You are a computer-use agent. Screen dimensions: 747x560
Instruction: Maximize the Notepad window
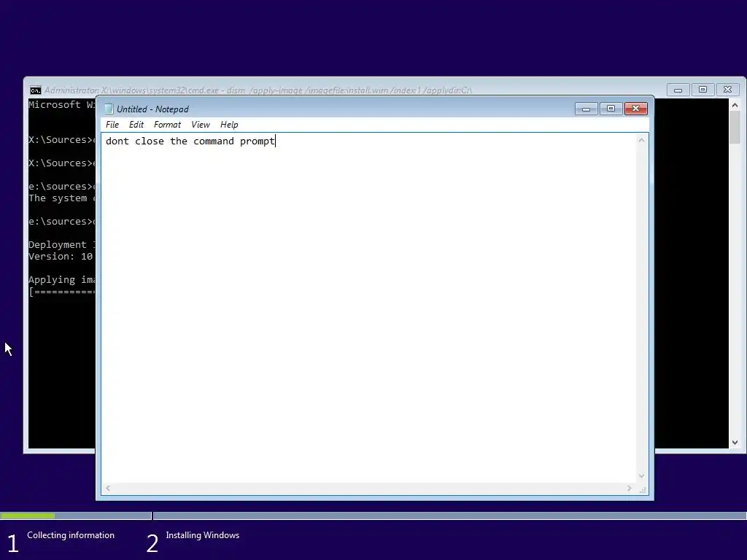(611, 109)
